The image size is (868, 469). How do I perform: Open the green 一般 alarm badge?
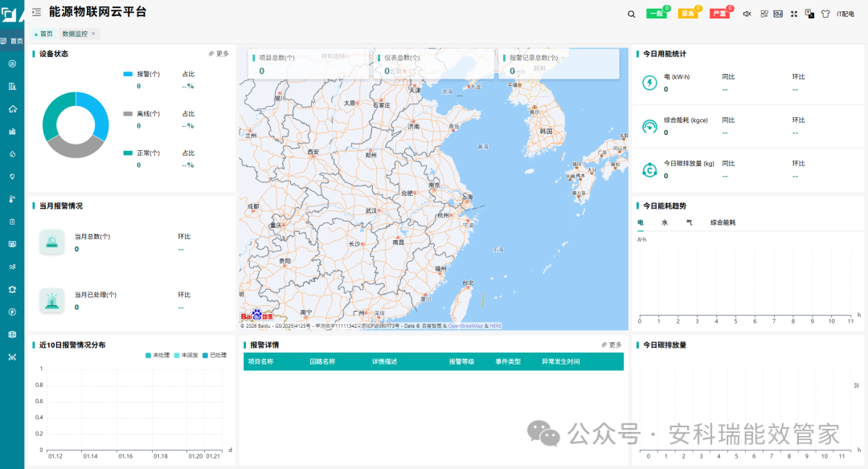pos(657,14)
